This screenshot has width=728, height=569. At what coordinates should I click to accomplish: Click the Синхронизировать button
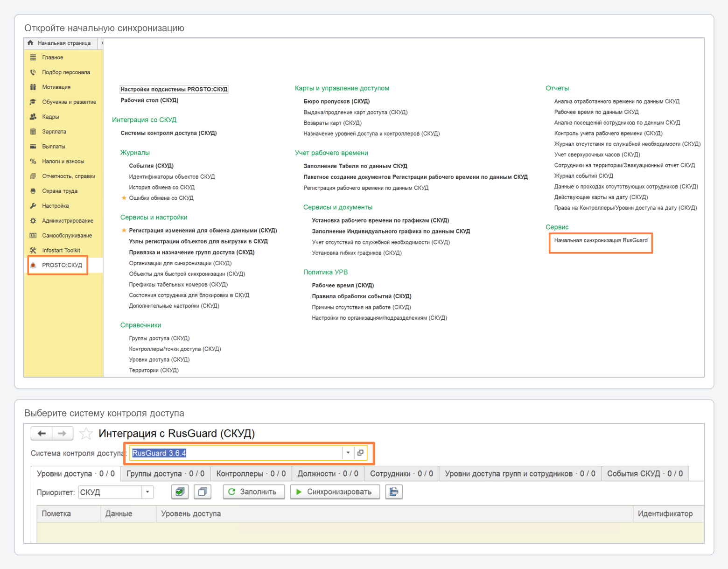335,492
